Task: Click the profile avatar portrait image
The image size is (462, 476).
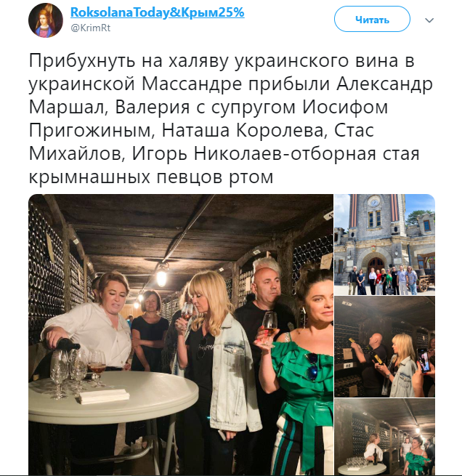Action: (46, 20)
